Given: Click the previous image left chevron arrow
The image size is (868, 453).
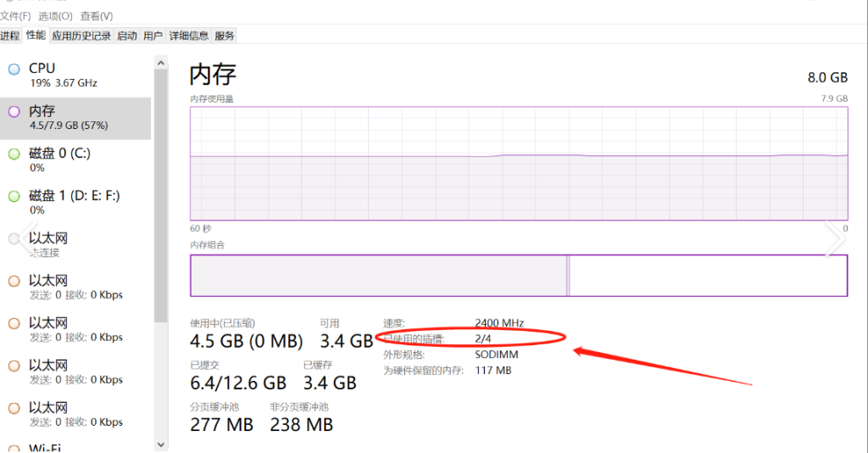Looking at the screenshot, I should (x=29, y=238).
